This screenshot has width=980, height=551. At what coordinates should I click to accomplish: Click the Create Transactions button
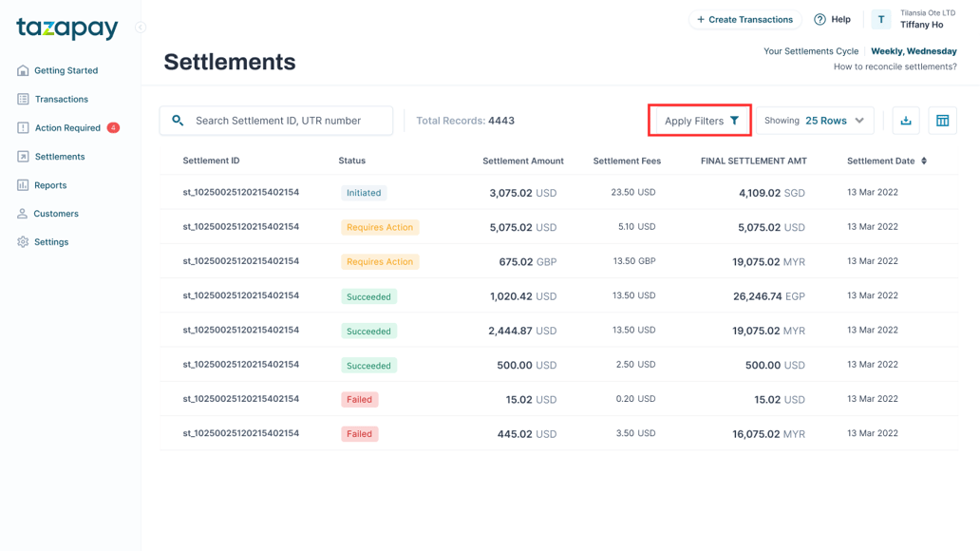[x=744, y=20]
